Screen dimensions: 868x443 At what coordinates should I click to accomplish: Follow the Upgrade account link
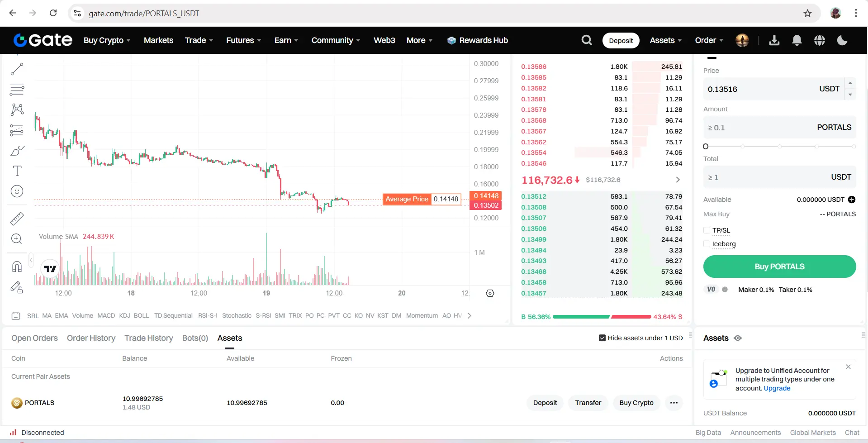(777, 388)
